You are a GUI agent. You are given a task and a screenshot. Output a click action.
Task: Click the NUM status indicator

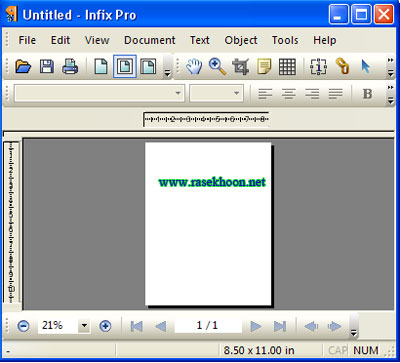click(x=366, y=350)
